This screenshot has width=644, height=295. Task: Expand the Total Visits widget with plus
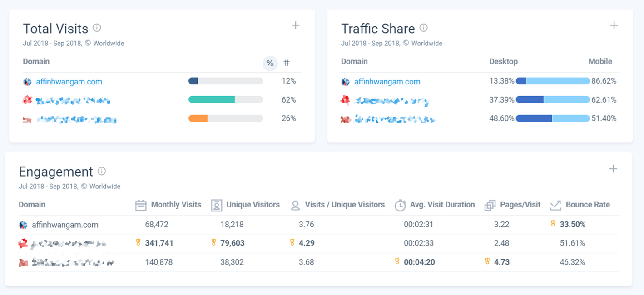point(295,25)
